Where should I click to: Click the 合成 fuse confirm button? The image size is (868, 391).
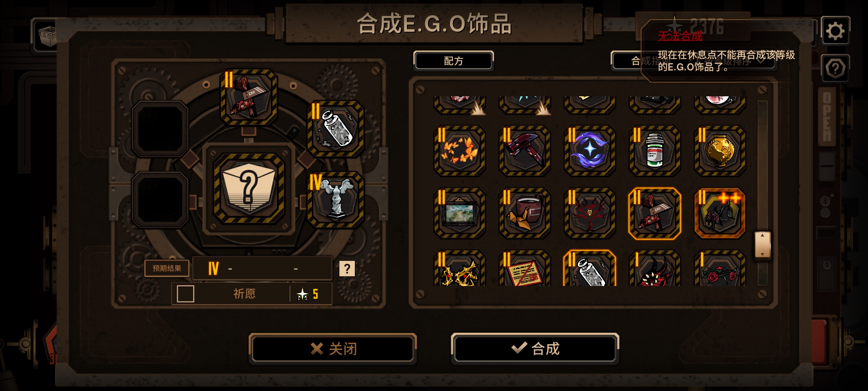535,349
